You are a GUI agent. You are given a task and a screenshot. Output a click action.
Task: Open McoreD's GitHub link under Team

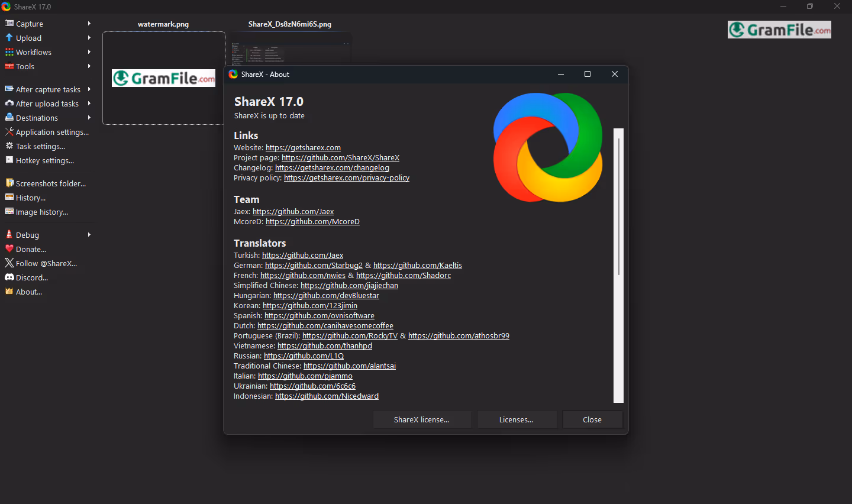312,222
